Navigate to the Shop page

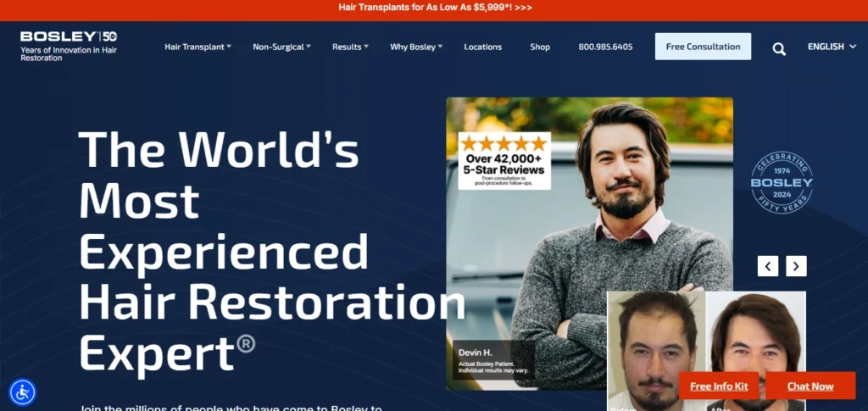(x=540, y=47)
